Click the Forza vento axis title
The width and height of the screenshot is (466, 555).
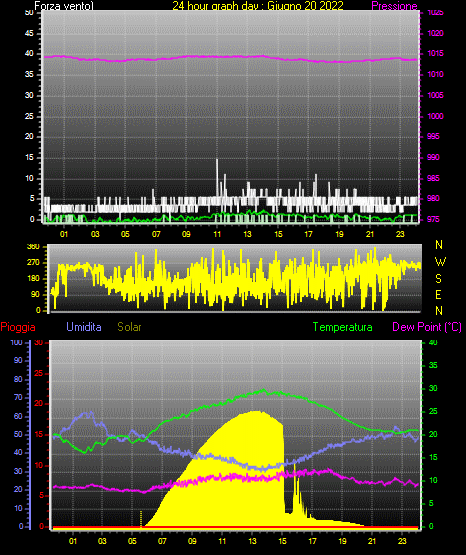pos(64,6)
